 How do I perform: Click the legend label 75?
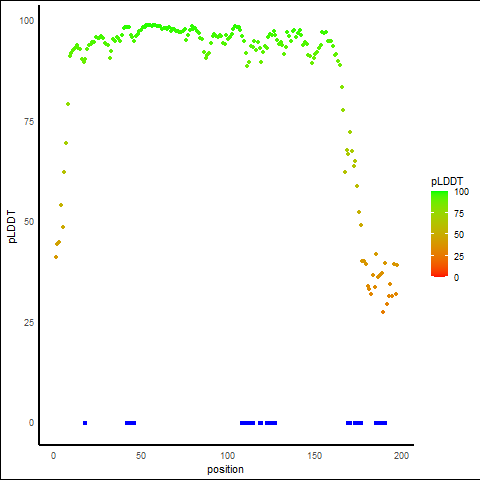click(x=459, y=214)
